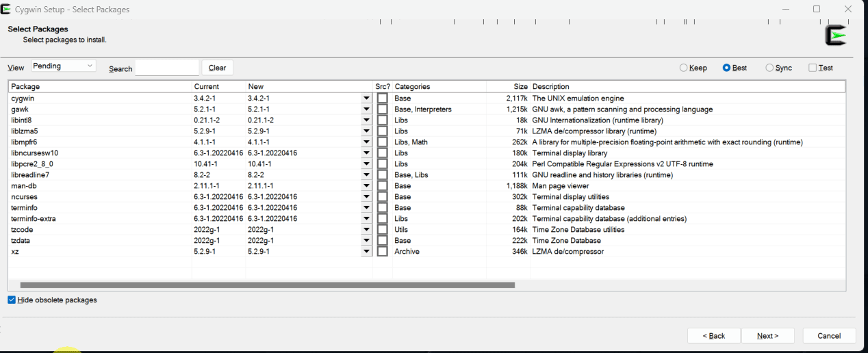Open the View dropdown showing Pending

tap(64, 66)
